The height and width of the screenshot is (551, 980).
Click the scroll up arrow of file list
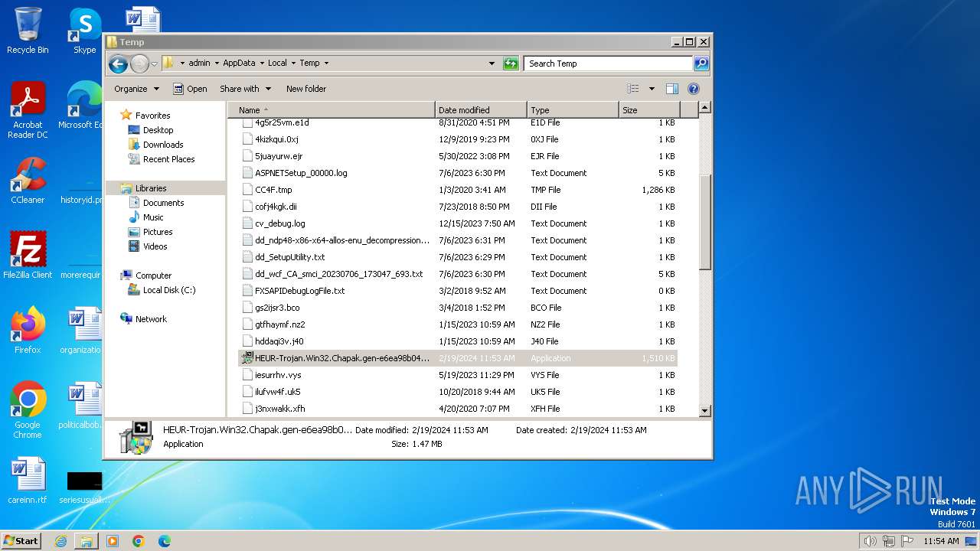705,108
